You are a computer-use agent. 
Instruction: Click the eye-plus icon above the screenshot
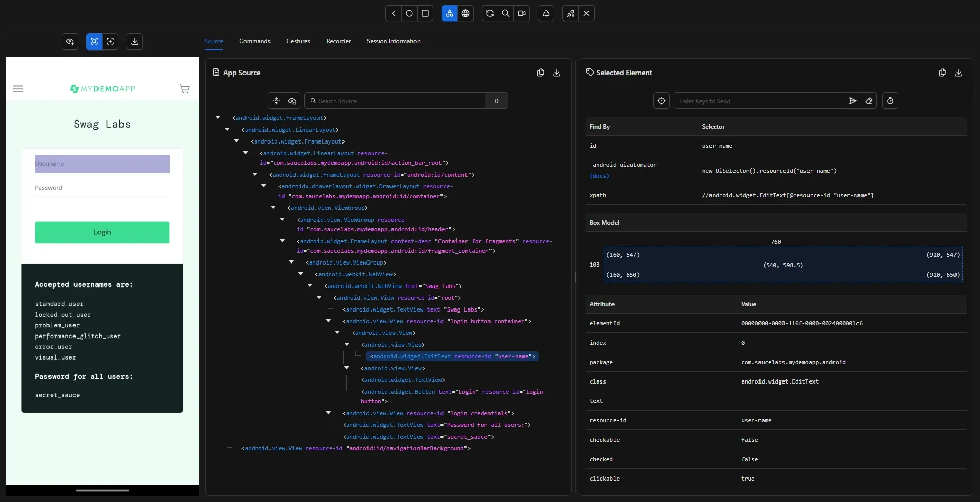[x=70, y=41]
